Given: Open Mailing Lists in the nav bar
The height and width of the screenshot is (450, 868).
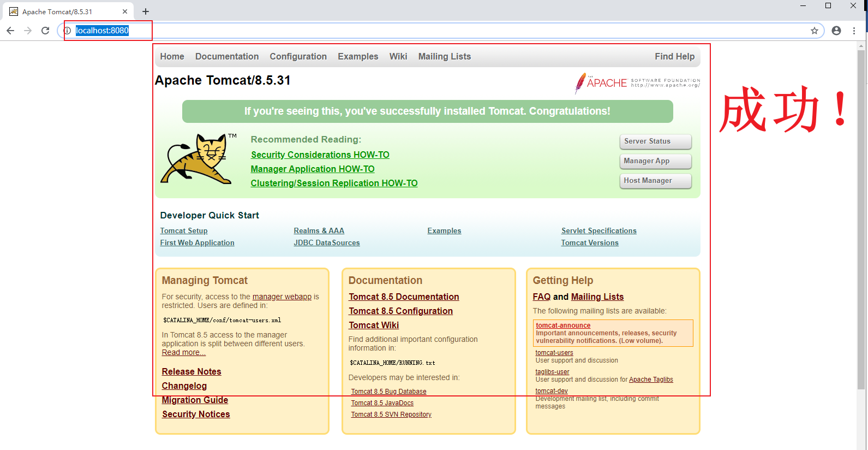Looking at the screenshot, I should (x=445, y=56).
